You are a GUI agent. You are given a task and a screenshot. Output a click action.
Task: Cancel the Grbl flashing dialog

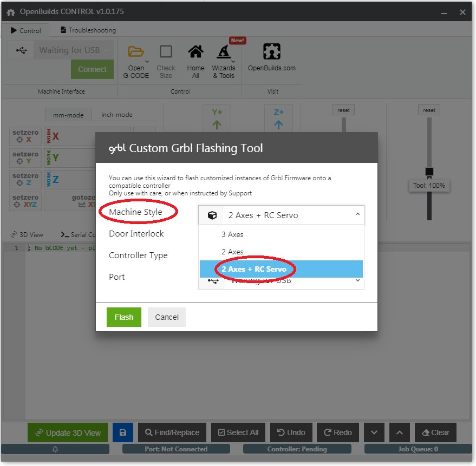(167, 317)
